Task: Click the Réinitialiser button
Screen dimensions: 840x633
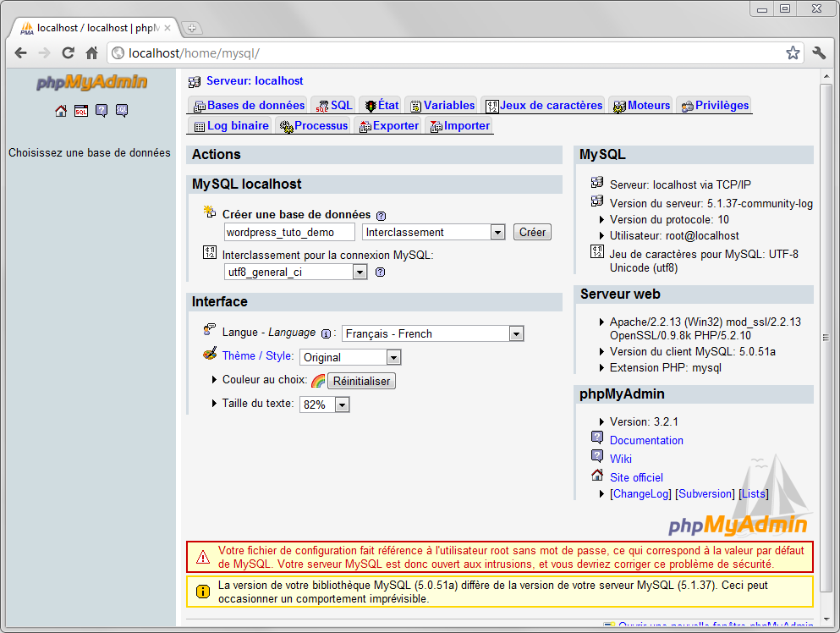Action: tap(361, 381)
